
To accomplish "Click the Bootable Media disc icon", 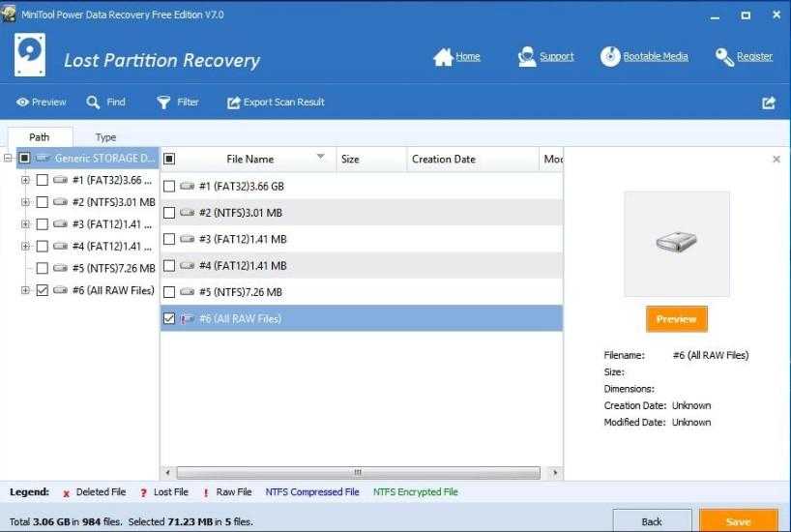I will point(610,57).
